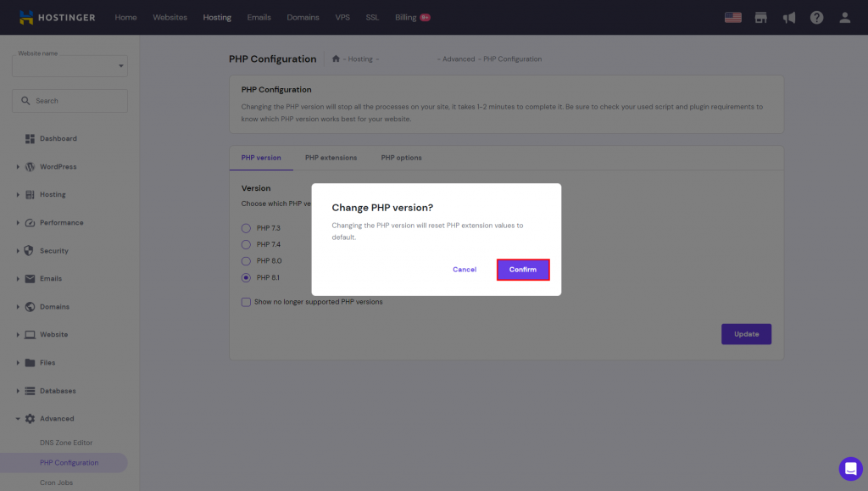Select the PHP 7.4 radio button
The image size is (868, 491).
(x=246, y=244)
